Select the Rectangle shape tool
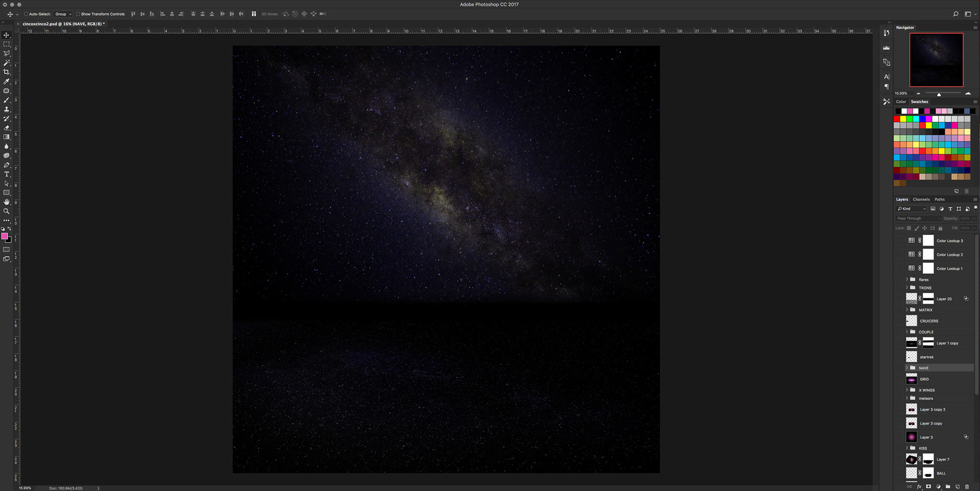Screen dimensions: 980x491 [x=7, y=193]
